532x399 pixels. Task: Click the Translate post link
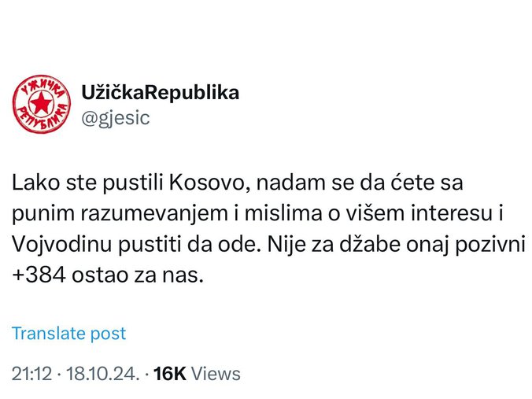[x=68, y=333]
